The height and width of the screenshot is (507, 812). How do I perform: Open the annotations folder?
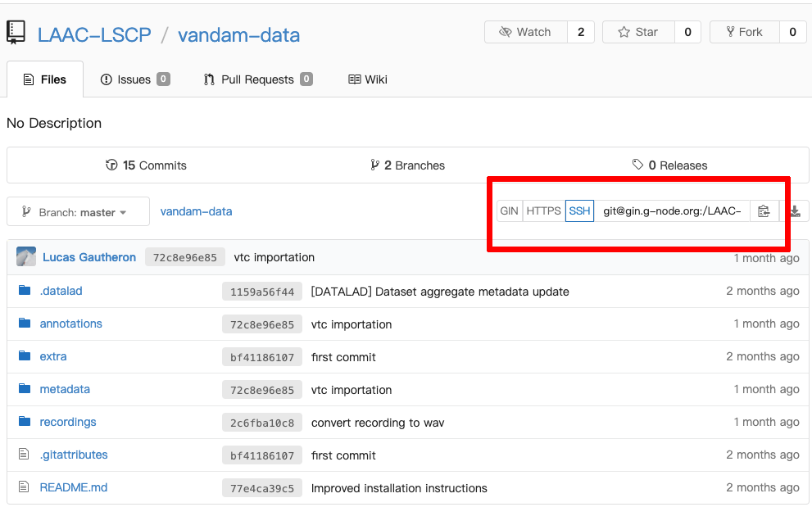pyautogui.click(x=71, y=324)
